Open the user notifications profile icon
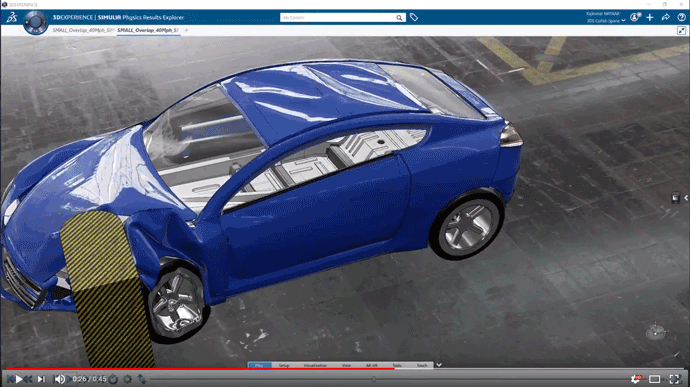 click(635, 17)
